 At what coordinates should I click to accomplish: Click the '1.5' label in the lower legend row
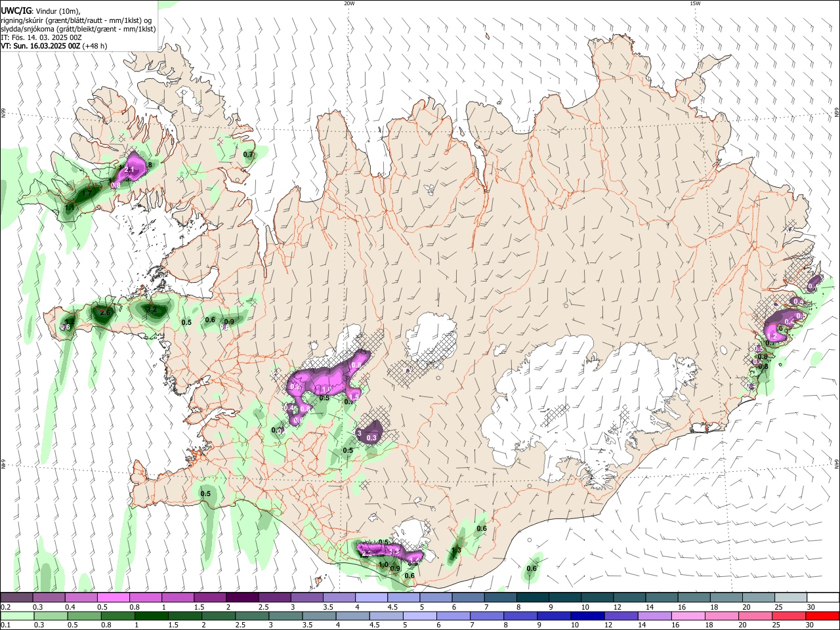tap(174, 625)
